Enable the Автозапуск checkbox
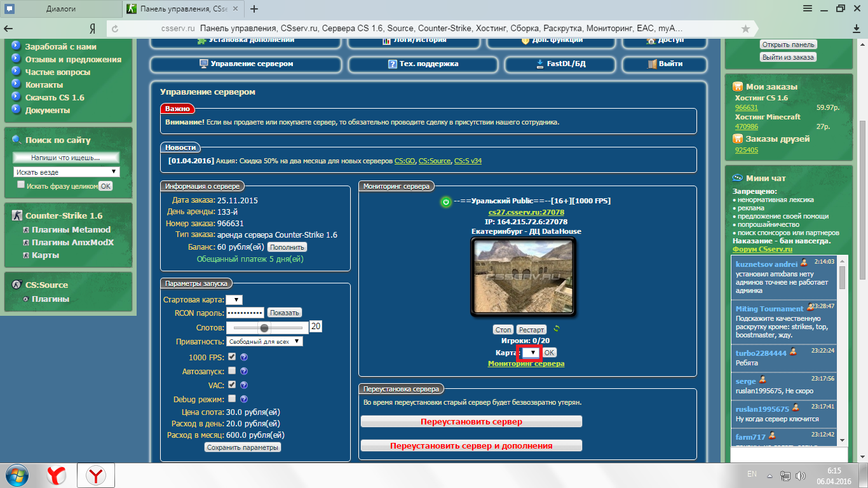Image resolution: width=868 pixels, height=488 pixels. tap(232, 370)
